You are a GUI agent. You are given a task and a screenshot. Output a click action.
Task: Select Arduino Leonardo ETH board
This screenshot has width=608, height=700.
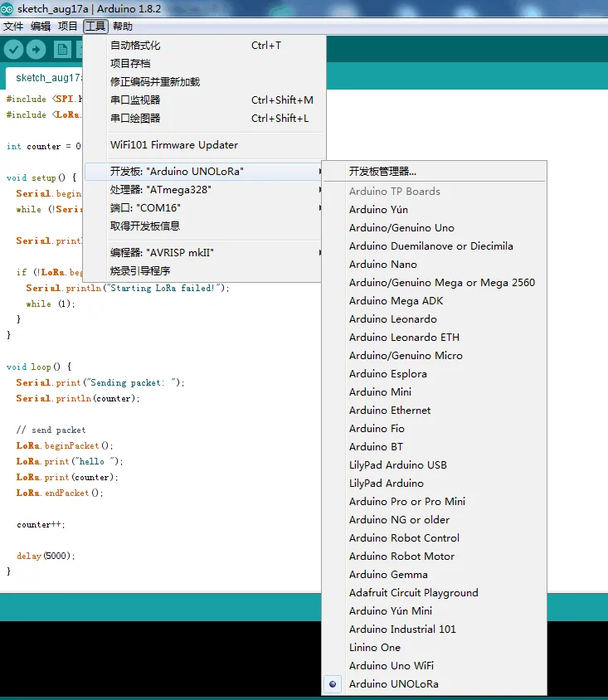tap(434, 338)
